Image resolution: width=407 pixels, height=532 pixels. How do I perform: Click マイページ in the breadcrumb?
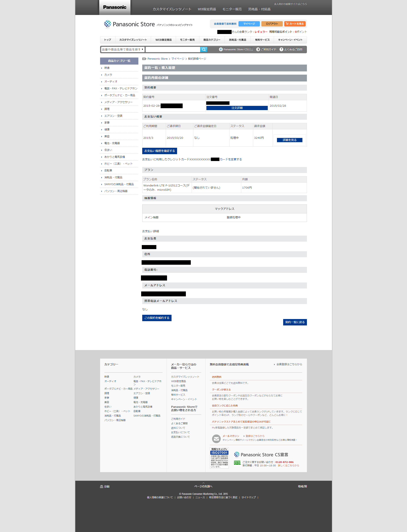coord(178,59)
